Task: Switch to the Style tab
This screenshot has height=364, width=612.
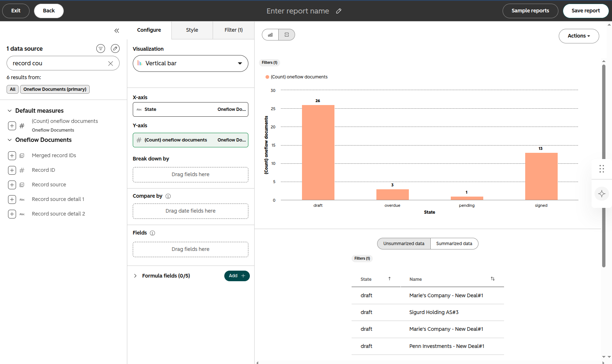Action: [192, 30]
